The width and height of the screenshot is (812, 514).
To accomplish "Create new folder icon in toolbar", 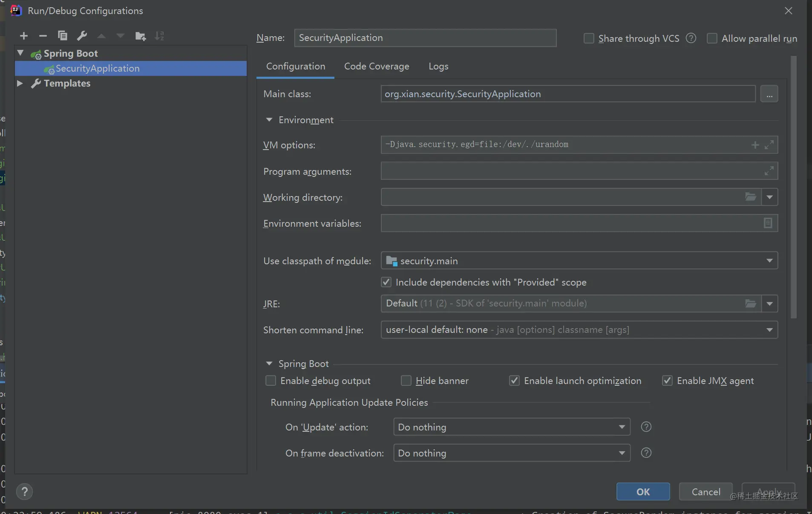I will (x=140, y=36).
